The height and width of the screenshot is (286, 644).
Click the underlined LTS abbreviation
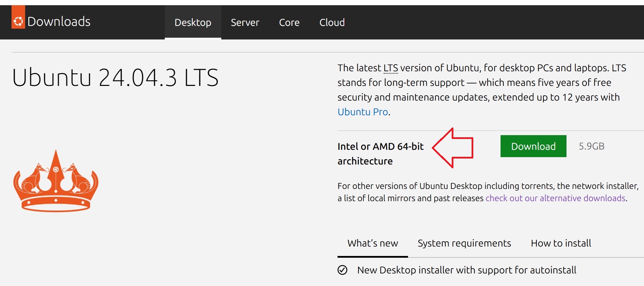pos(391,68)
